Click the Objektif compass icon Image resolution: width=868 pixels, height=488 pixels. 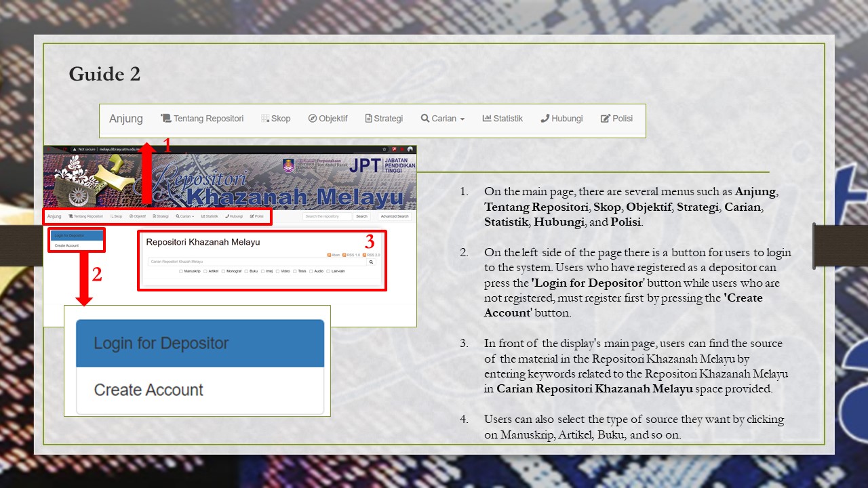(x=313, y=119)
